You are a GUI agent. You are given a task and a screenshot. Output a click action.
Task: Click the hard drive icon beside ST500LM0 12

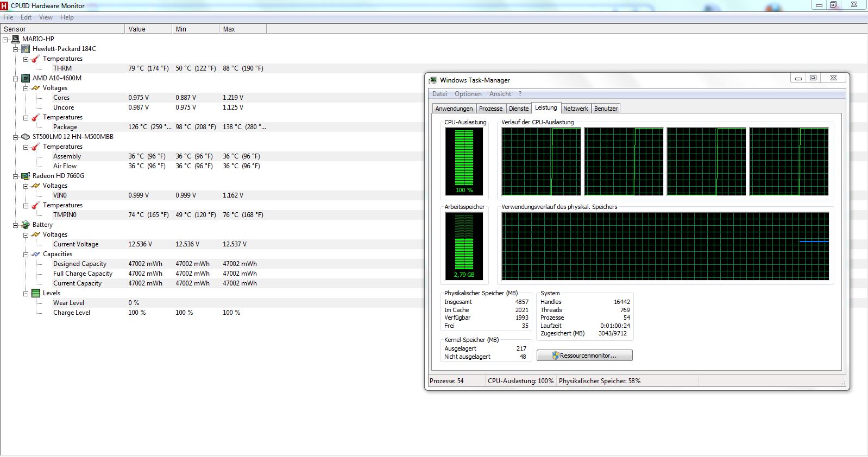(x=26, y=137)
